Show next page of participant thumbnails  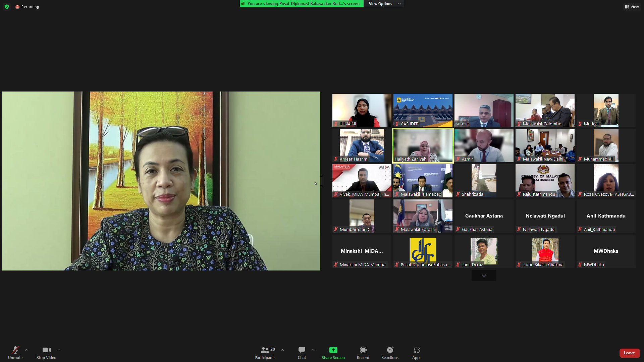pos(484,276)
